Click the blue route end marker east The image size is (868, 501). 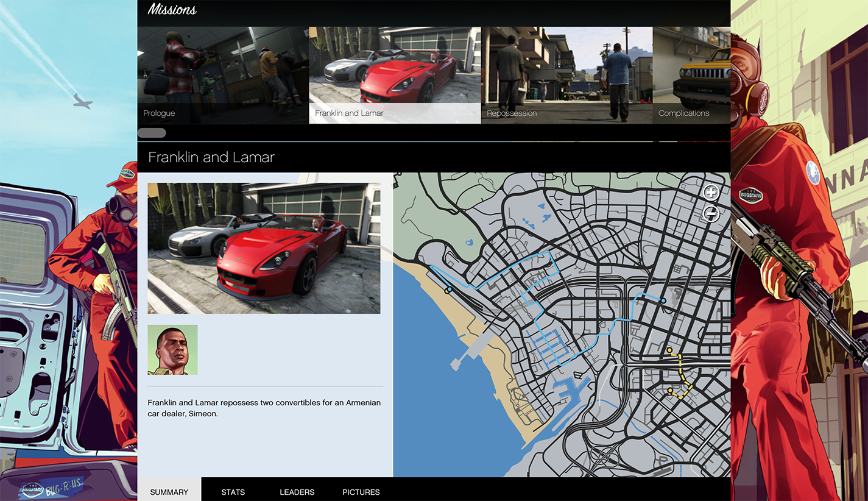pos(663,300)
